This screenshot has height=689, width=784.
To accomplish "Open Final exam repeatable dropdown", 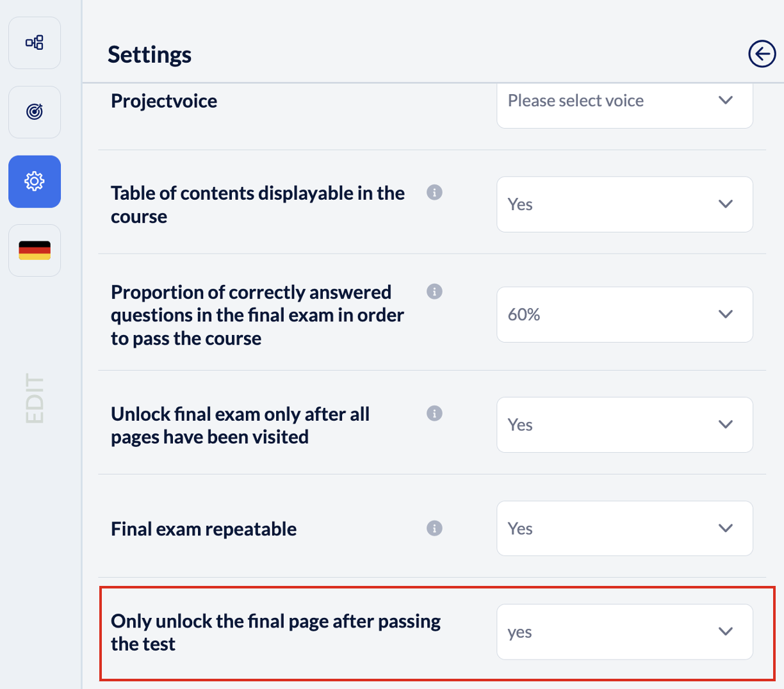I will click(x=624, y=528).
